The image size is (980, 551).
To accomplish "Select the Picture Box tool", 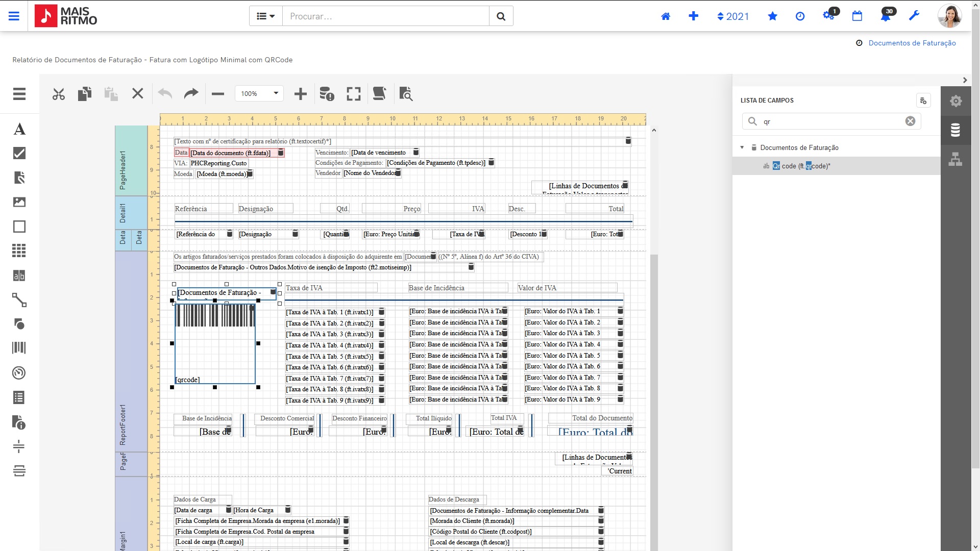I will (x=19, y=202).
